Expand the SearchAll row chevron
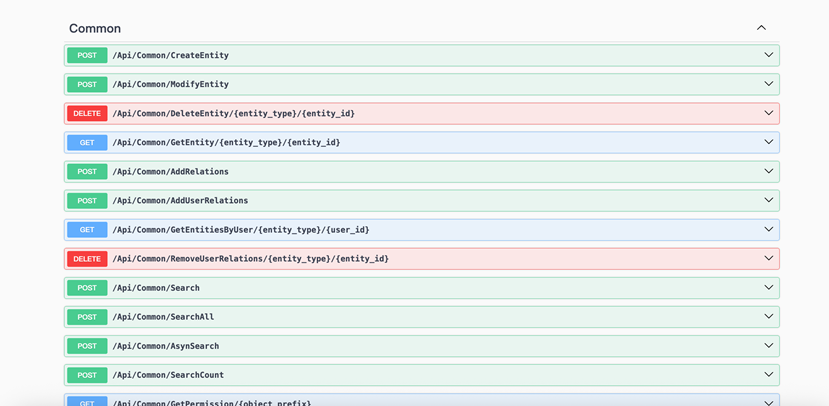Viewport: 829px width, 406px height. click(x=769, y=317)
